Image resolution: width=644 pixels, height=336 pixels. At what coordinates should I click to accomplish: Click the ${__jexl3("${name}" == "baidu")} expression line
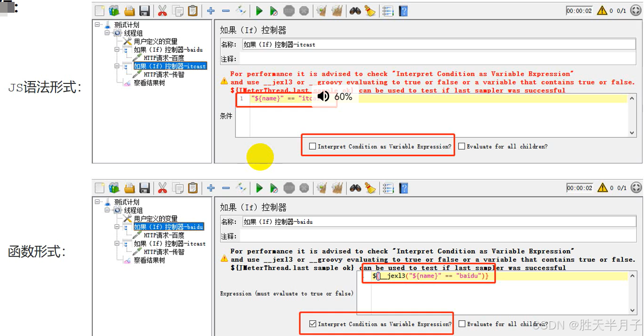(430, 276)
